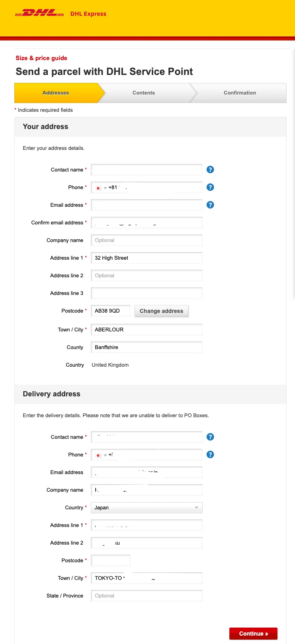Screen dimensions: 295x644
Task: Click the State / Province optional field
Action: point(146,596)
